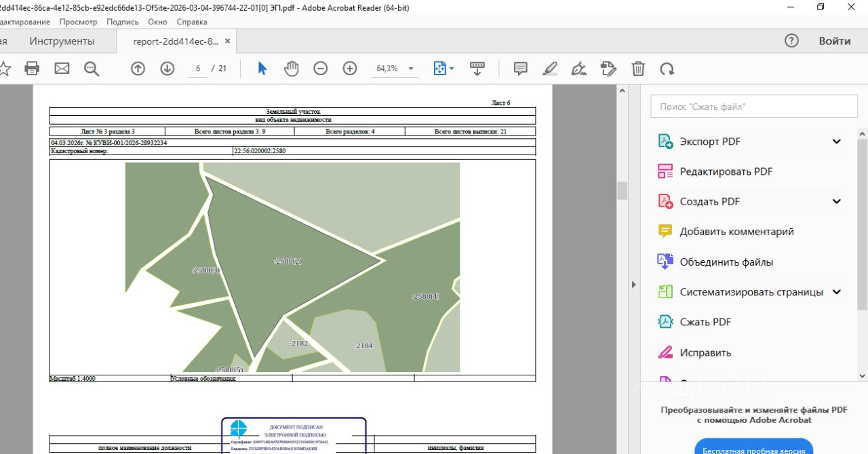Viewport: 868px width, 454px height.
Task: Click the Combine Files tool icon
Action: point(665,262)
